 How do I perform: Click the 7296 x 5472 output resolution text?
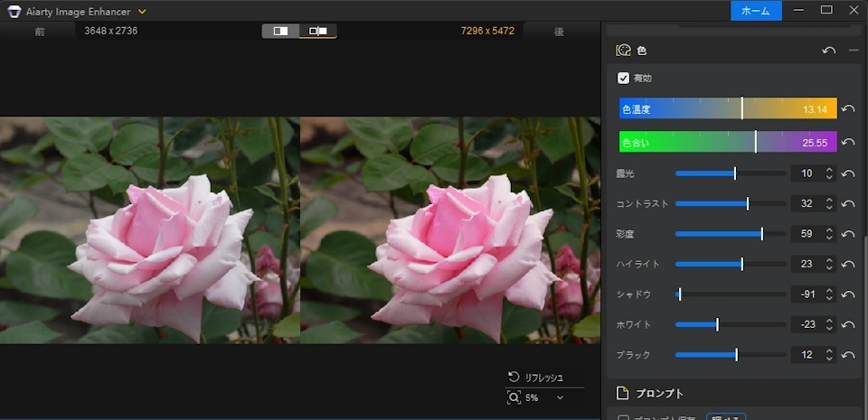(487, 31)
